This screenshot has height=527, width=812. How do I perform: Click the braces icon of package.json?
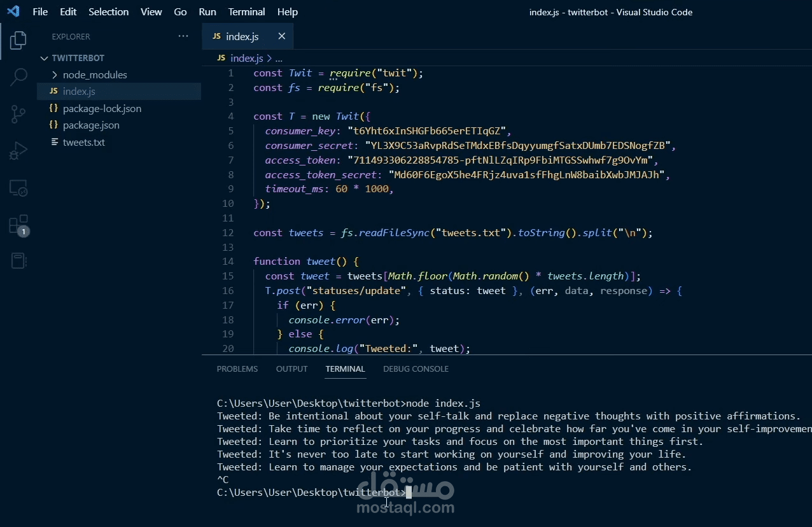(53, 125)
